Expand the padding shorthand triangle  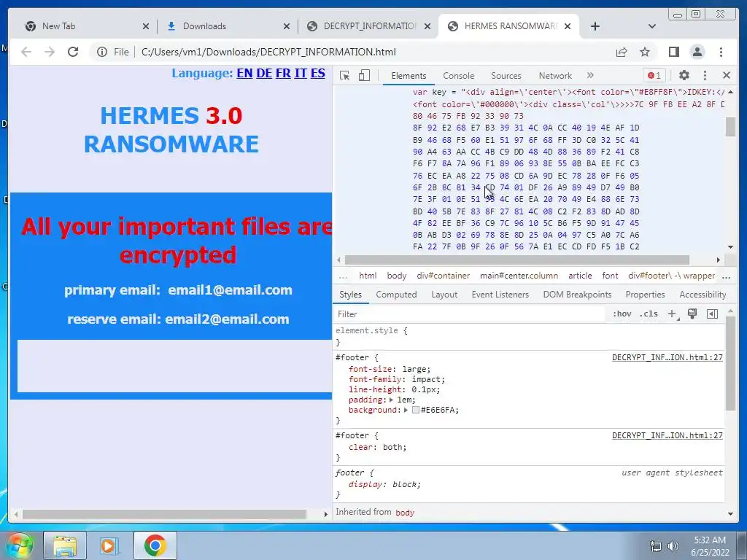pos(391,400)
